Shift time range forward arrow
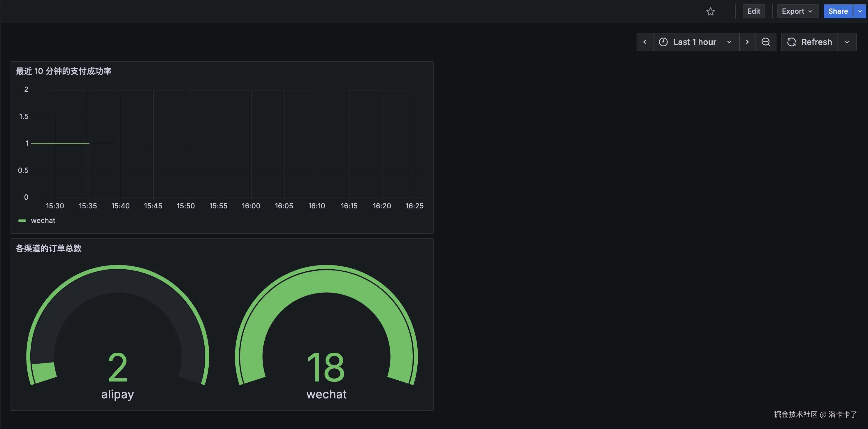Viewport: 868px width, 429px height. tap(747, 42)
